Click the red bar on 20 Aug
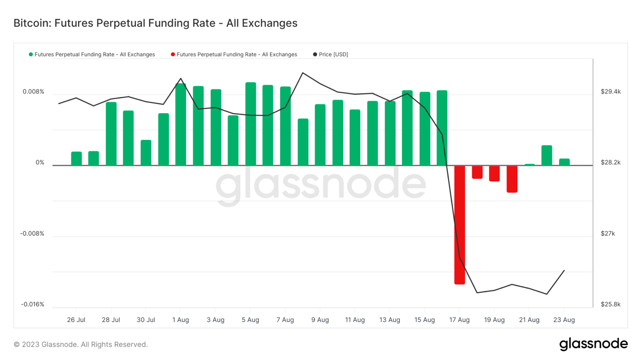This screenshot has width=644, height=361. (x=512, y=179)
